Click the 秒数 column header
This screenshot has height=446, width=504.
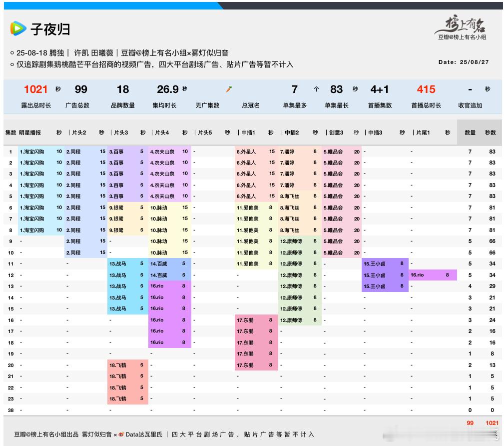[x=491, y=132]
